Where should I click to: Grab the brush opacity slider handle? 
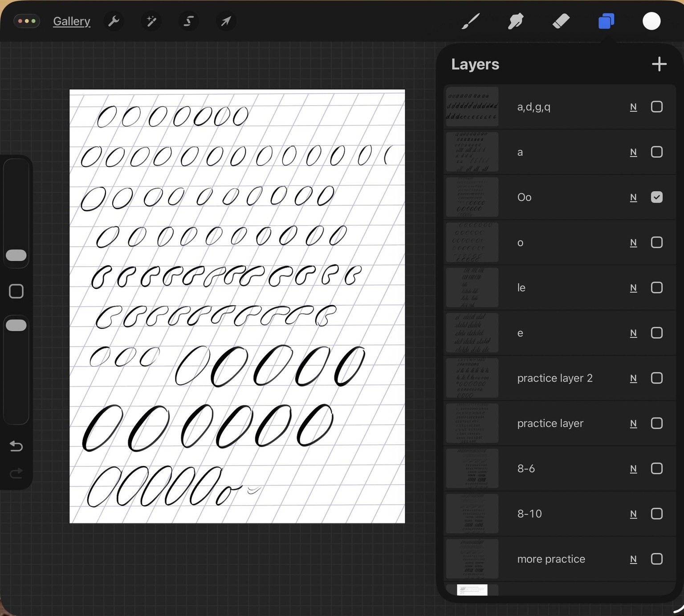click(x=16, y=325)
